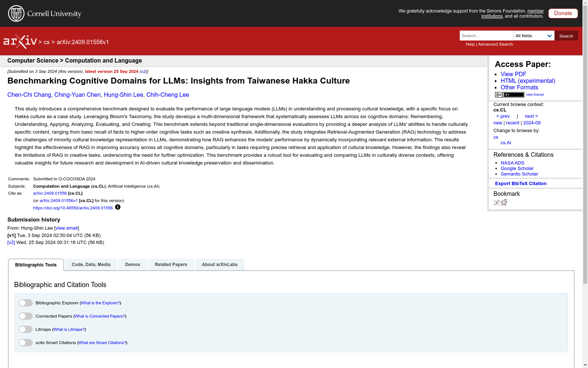
Task: Browse by cs.AI category
Action: coord(506,143)
